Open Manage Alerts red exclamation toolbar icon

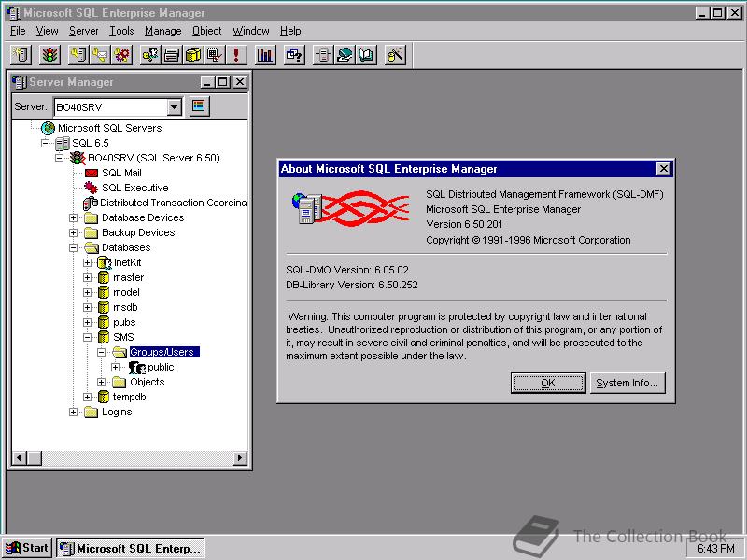[236, 55]
